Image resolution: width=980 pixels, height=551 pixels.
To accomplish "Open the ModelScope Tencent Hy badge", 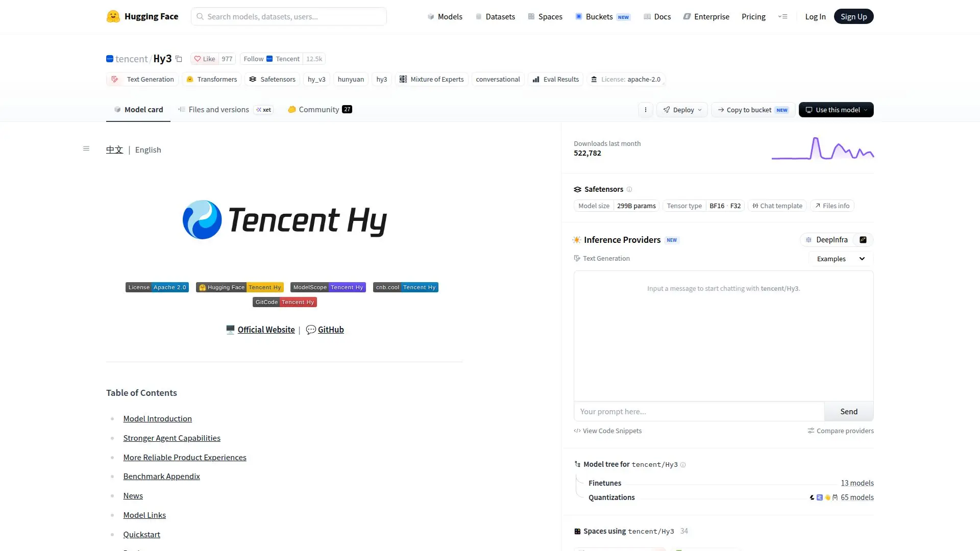I will (328, 287).
